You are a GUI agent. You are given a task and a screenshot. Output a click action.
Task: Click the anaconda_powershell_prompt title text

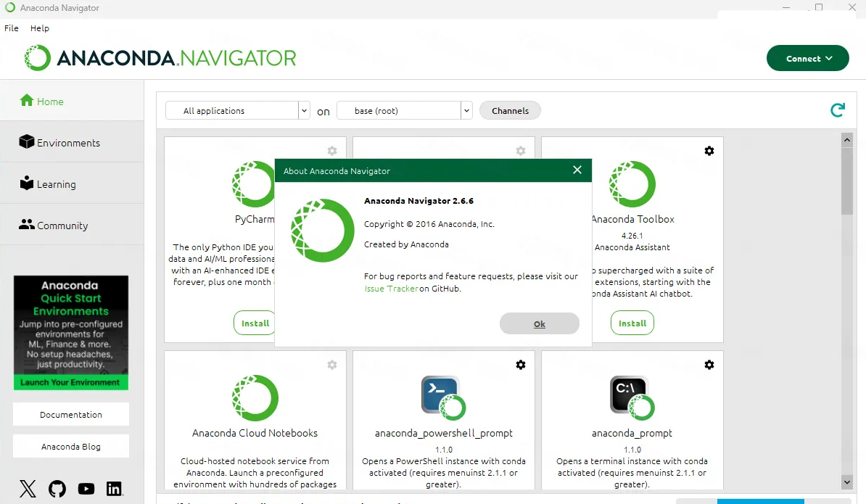point(443,434)
